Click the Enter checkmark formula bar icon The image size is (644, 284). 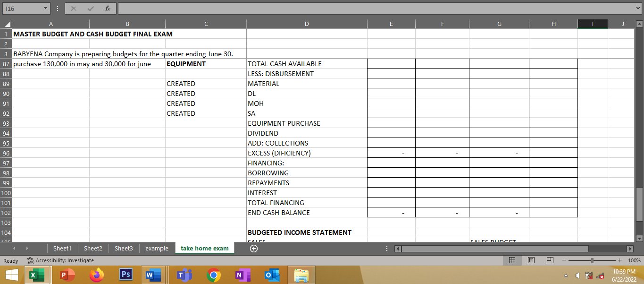click(90, 9)
